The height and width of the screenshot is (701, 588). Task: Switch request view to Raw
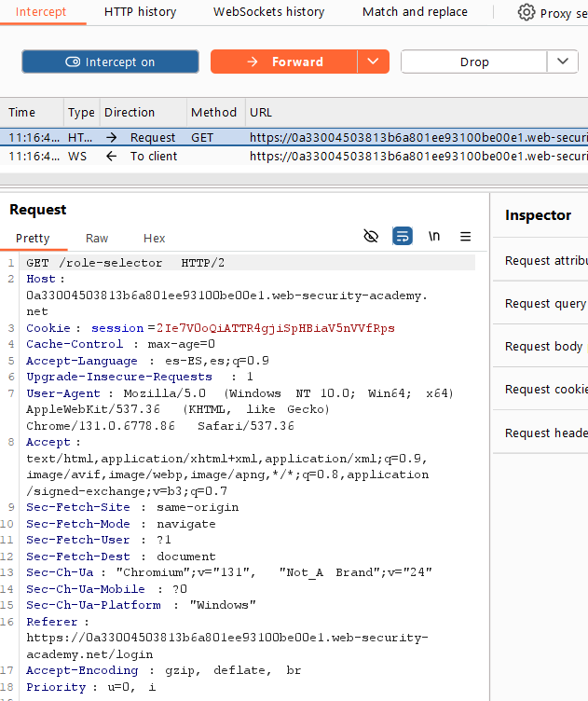pyautogui.click(x=97, y=239)
